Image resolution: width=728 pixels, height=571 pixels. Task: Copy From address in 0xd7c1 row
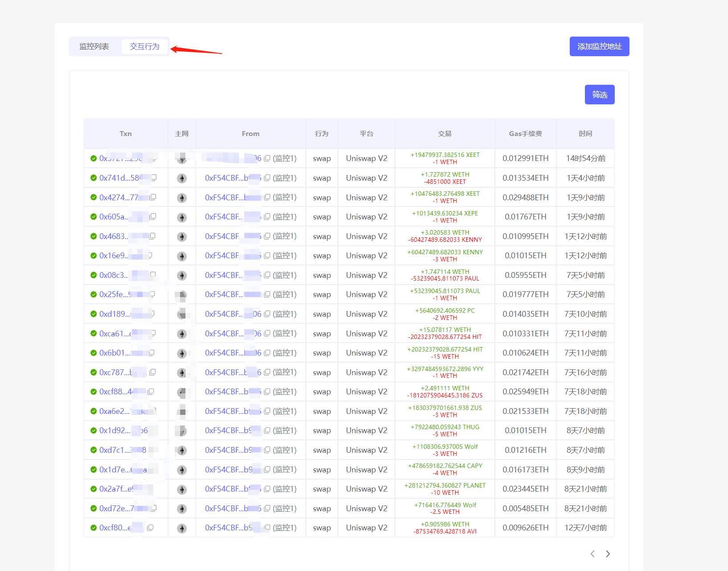point(267,450)
